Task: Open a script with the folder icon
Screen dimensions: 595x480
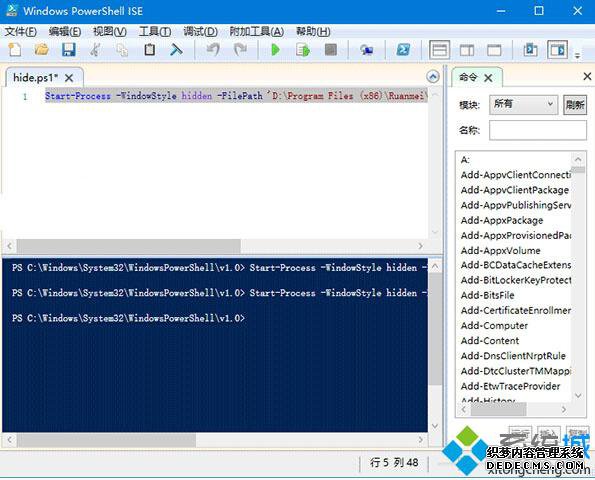Action: coord(41,50)
